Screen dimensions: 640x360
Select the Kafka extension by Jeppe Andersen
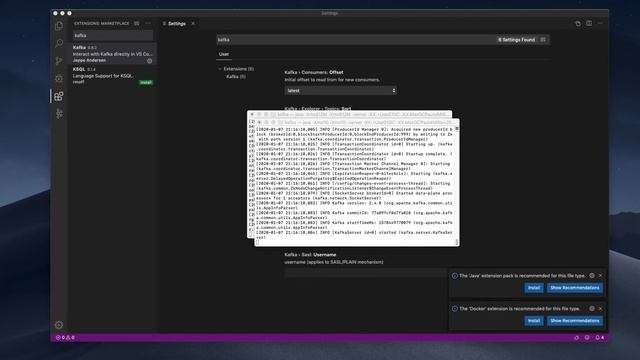[113, 53]
